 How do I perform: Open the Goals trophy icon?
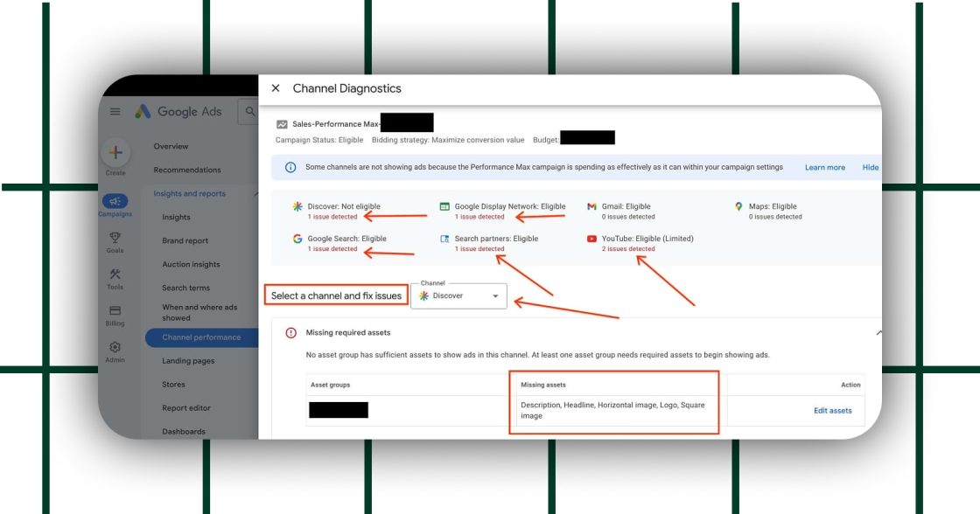[x=115, y=237]
